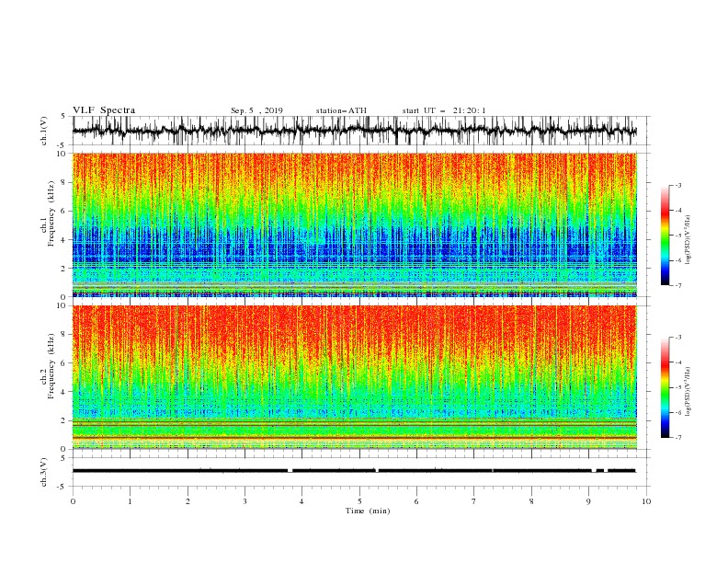Click the "Time (min)" axis label
The width and height of the screenshot is (728, 563).
(368, 511)
